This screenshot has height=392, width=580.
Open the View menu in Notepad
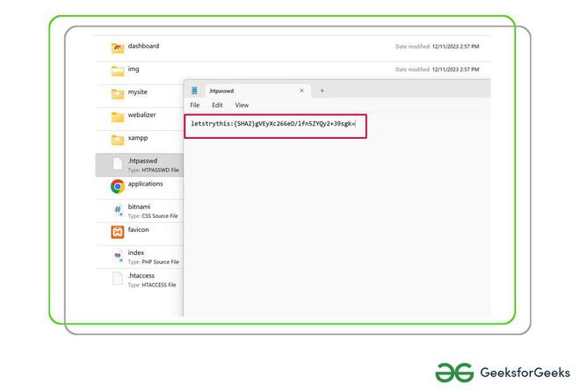tap(242, 105)
